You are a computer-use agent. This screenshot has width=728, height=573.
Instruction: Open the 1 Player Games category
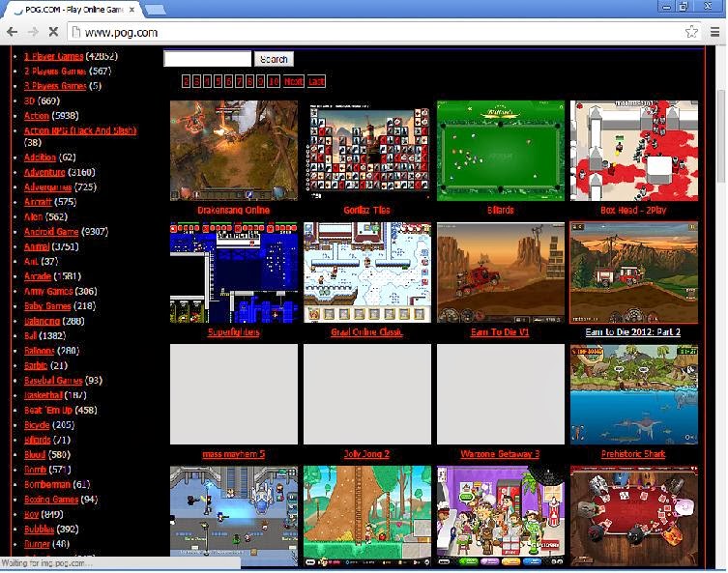(53, 56)
